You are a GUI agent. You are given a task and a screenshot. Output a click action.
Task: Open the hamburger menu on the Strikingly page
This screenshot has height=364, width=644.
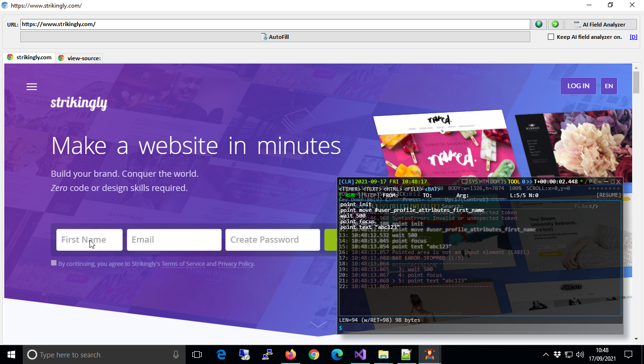tap(32, 87)
